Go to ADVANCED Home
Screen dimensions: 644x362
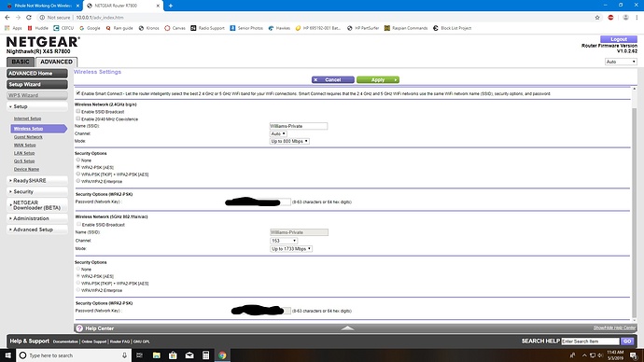(x=37, y=74)
